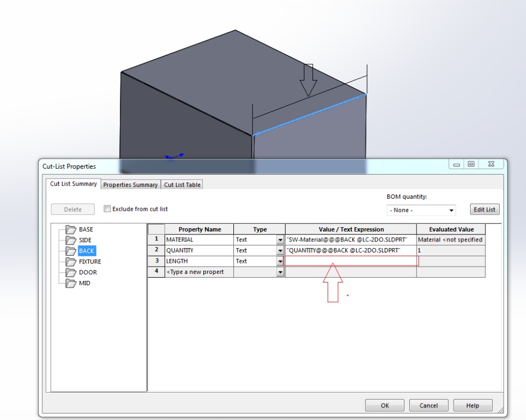This screenshot has width=526, height=420.
Task: Open the Type dropdown for row 4
Action: click(x=280, y=272)
